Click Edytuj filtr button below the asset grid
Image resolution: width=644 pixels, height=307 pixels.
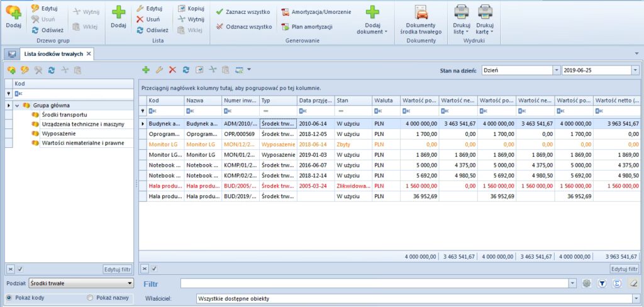[x=625, y=269]
